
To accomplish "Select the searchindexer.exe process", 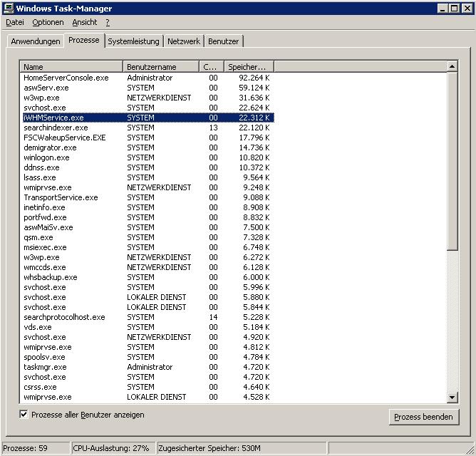I will 148,128.
